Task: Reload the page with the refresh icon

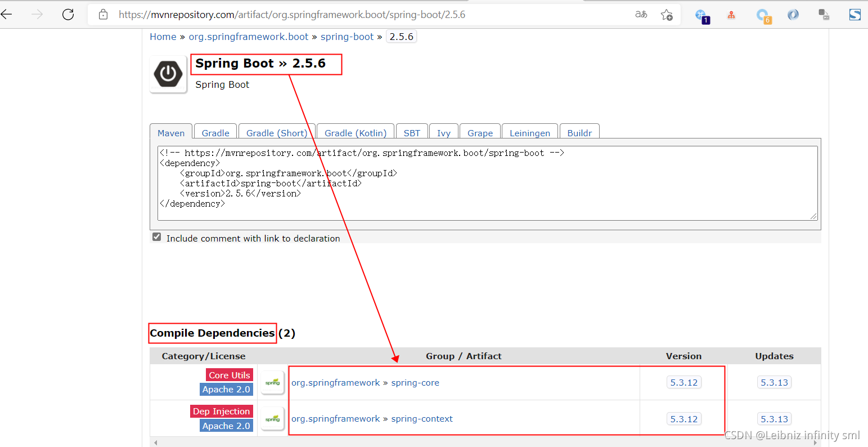Action: [x=68, y=15]
